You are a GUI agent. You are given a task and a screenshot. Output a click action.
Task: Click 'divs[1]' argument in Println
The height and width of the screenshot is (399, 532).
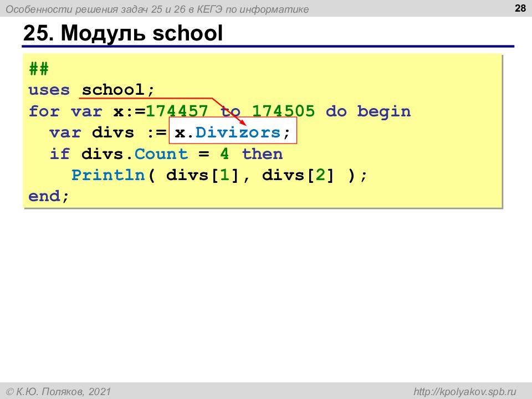(x=203, y=176)
